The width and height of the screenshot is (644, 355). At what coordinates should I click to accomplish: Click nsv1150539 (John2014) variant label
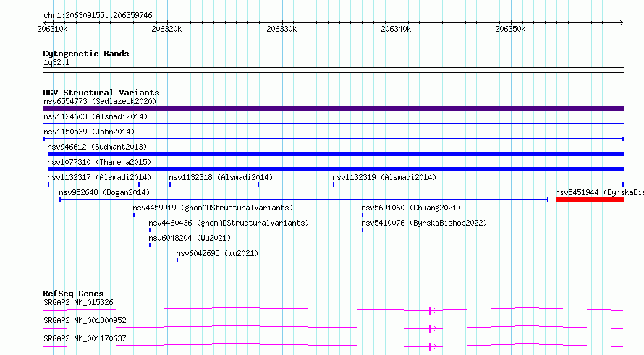89,132
